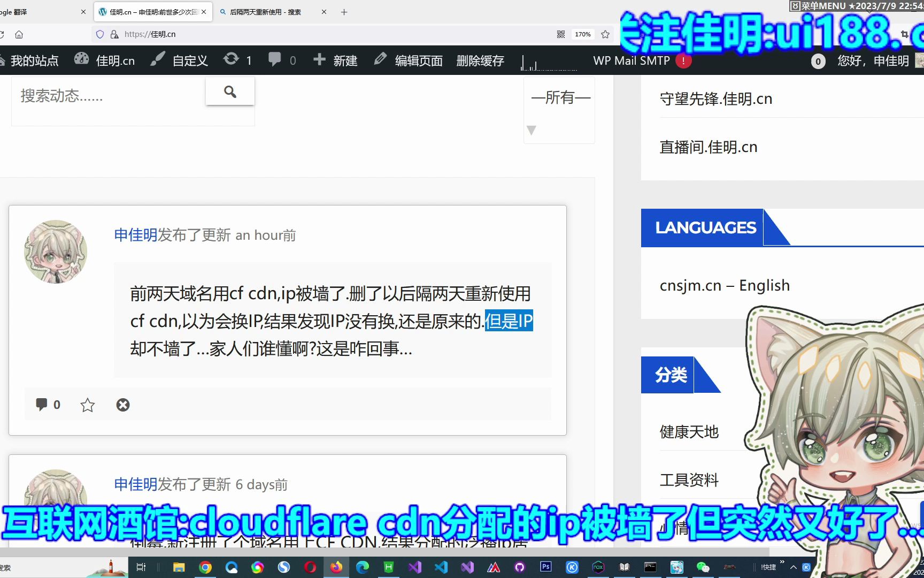Reset the 170% zoom level indicator
The image size is (924, 578).
(583, 34)
